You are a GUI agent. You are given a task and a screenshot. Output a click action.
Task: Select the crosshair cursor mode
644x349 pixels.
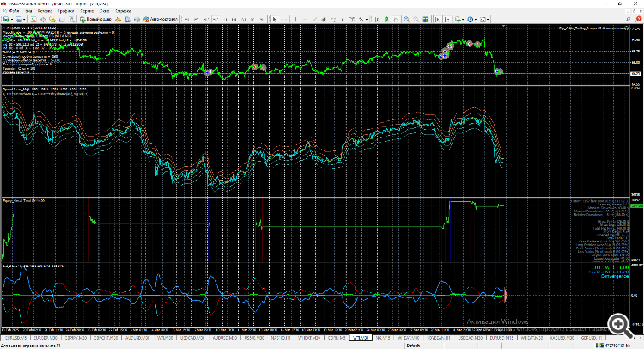point(284,19)
